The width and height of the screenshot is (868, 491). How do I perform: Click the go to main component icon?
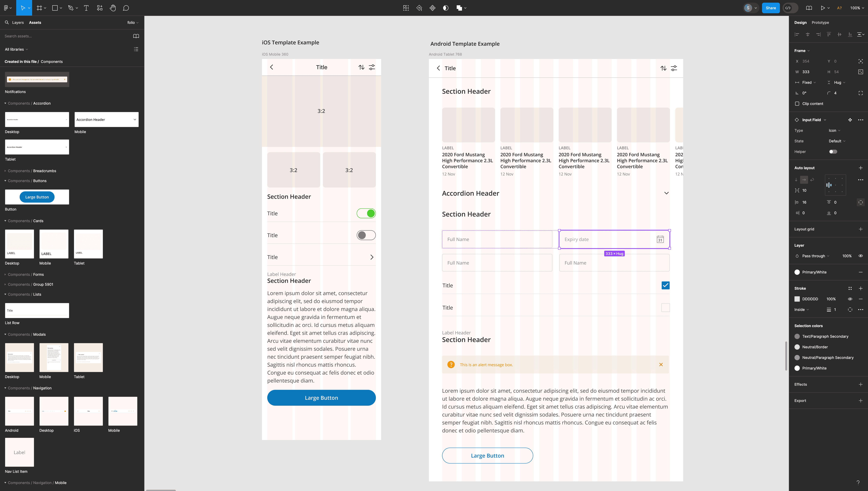pyautogui.click(x=850, y=120)
